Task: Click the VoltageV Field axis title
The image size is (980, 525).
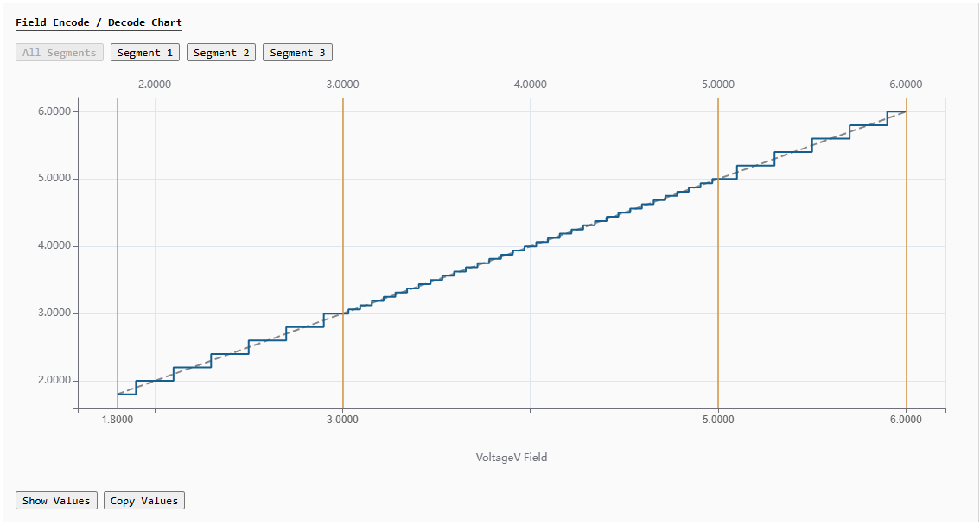Action: (512, 458)
